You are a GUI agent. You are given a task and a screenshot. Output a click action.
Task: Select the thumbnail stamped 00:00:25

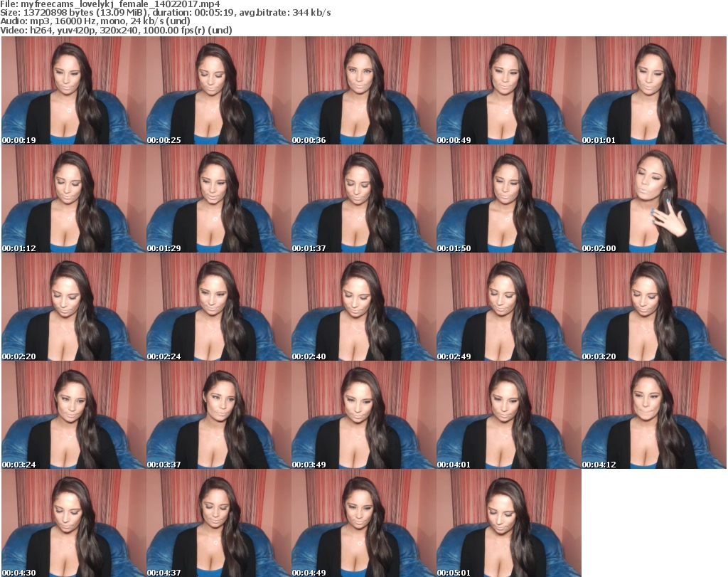(x=219, y=90)
